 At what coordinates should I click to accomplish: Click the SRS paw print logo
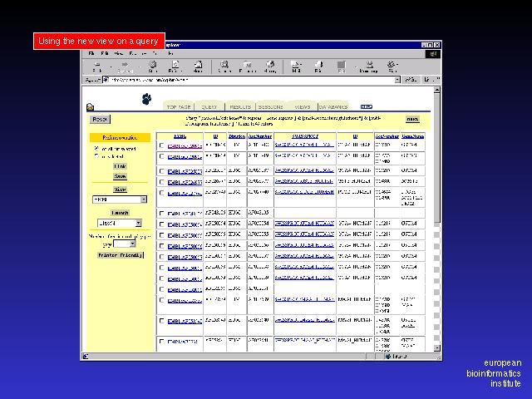click(x=146, y=99)
